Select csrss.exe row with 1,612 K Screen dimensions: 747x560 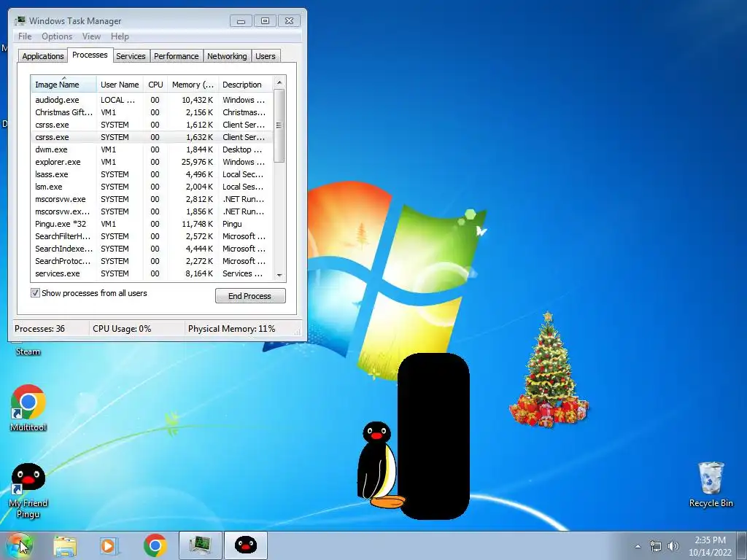coord(152,125)
